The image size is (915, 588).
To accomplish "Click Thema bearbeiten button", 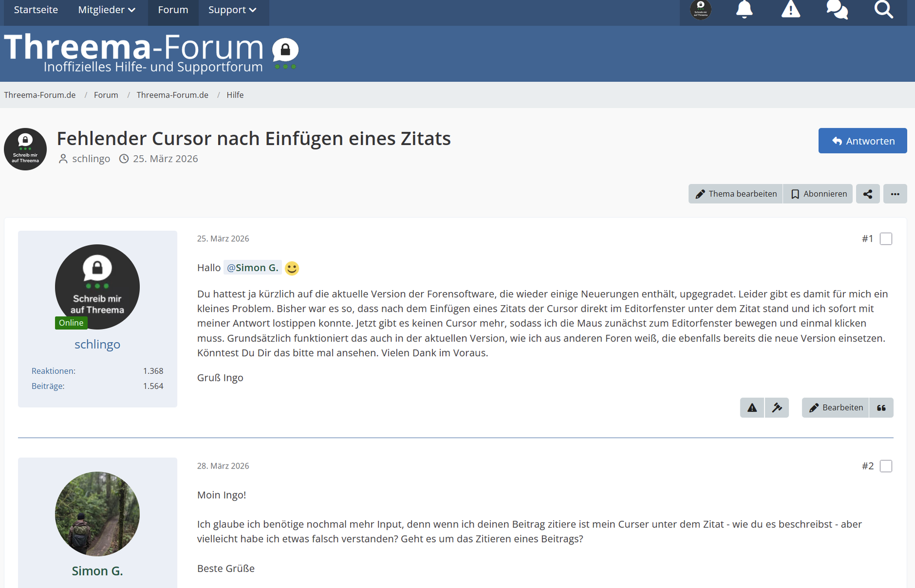I will pos(736,194).
